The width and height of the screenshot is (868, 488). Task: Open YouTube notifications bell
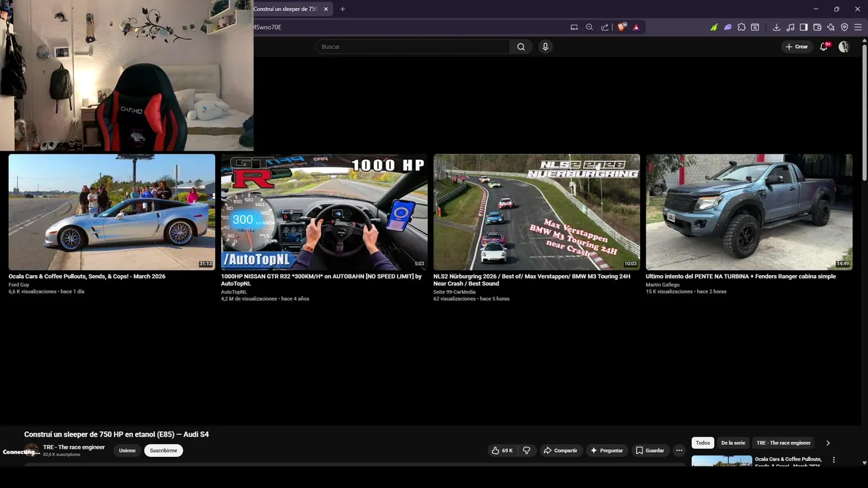pyautogui.click(x=823, y=47)
